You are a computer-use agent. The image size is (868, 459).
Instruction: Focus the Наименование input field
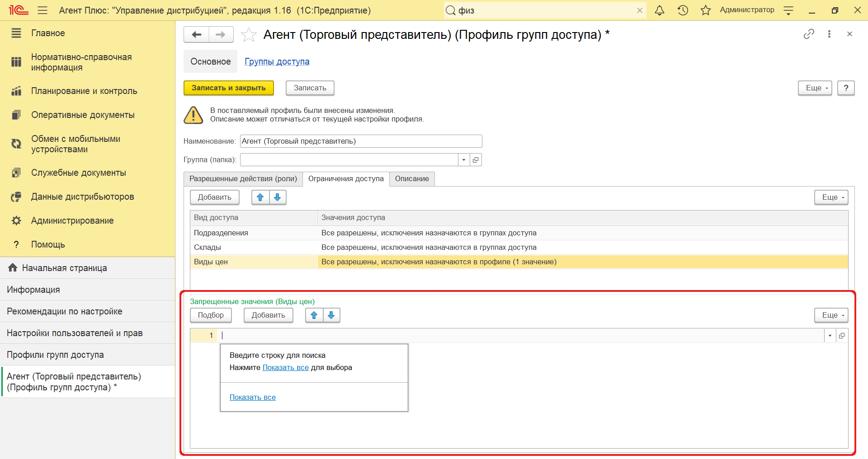[361, 141]
